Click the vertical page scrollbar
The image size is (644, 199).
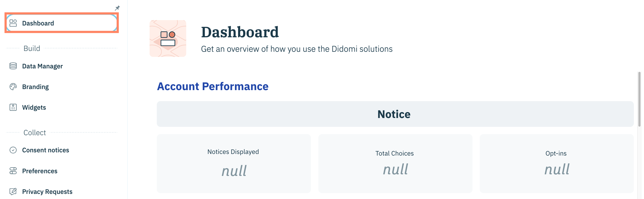pyautogui.click(x=639, y=99)
